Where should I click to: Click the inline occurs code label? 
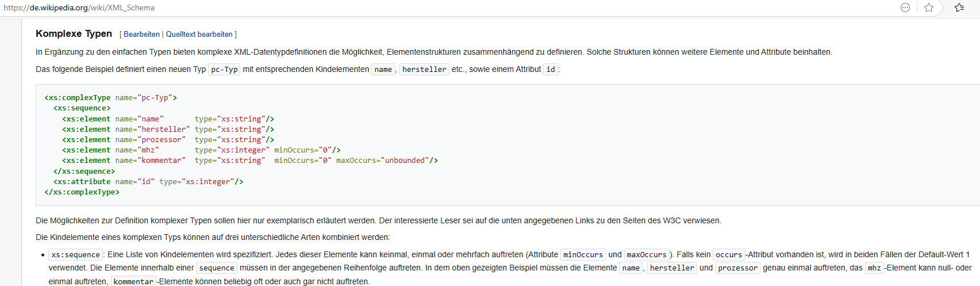(728, 255)
